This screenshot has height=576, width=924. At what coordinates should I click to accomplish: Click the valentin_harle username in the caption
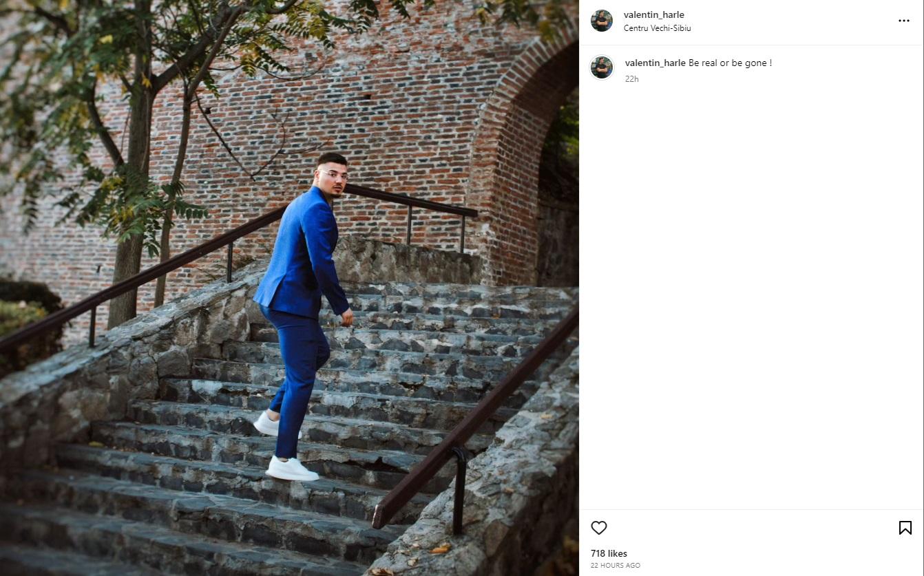tap(655, 63)
